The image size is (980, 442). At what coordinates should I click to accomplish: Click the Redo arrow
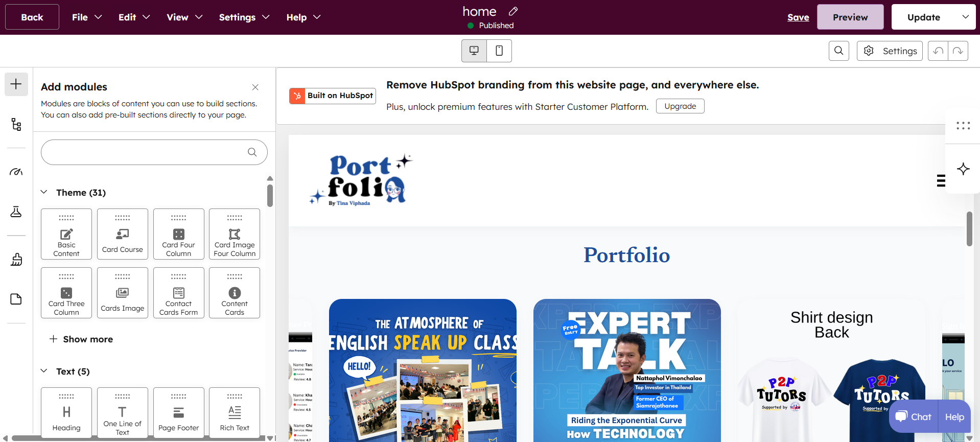point(958,51)
